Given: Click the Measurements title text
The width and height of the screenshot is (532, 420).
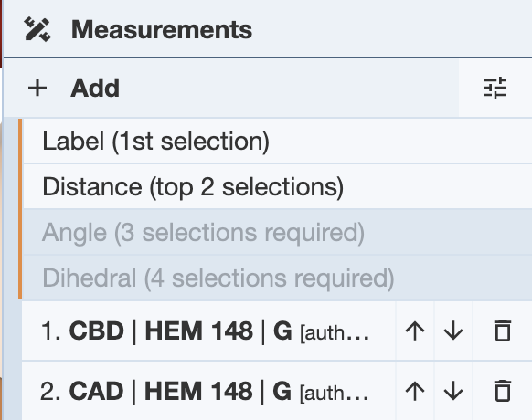Looking at the screenshot, I should tap(162, 29).
